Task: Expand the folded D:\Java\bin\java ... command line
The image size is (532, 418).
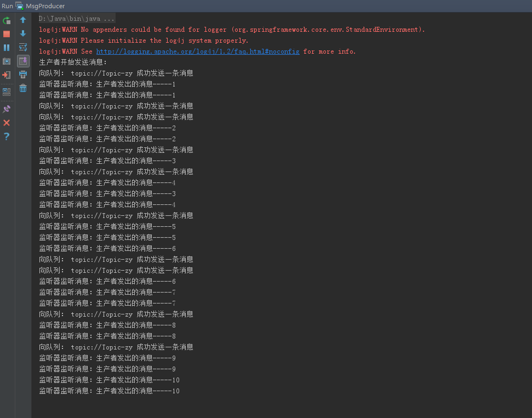Action: 77,19
